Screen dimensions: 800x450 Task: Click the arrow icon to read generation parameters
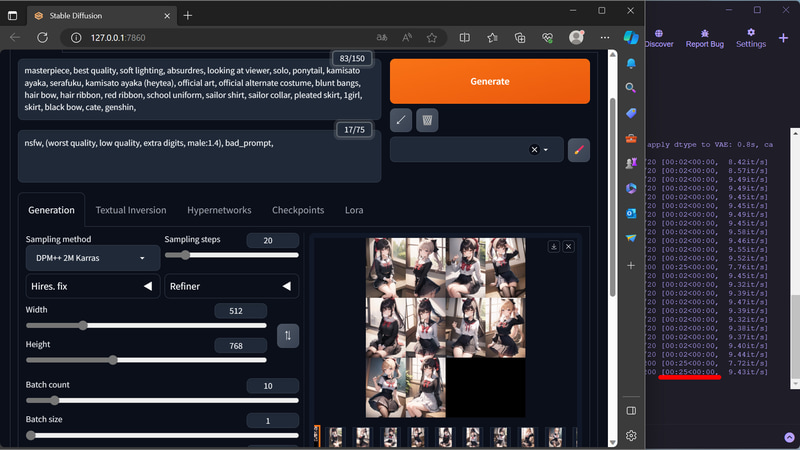click(401, 120)
